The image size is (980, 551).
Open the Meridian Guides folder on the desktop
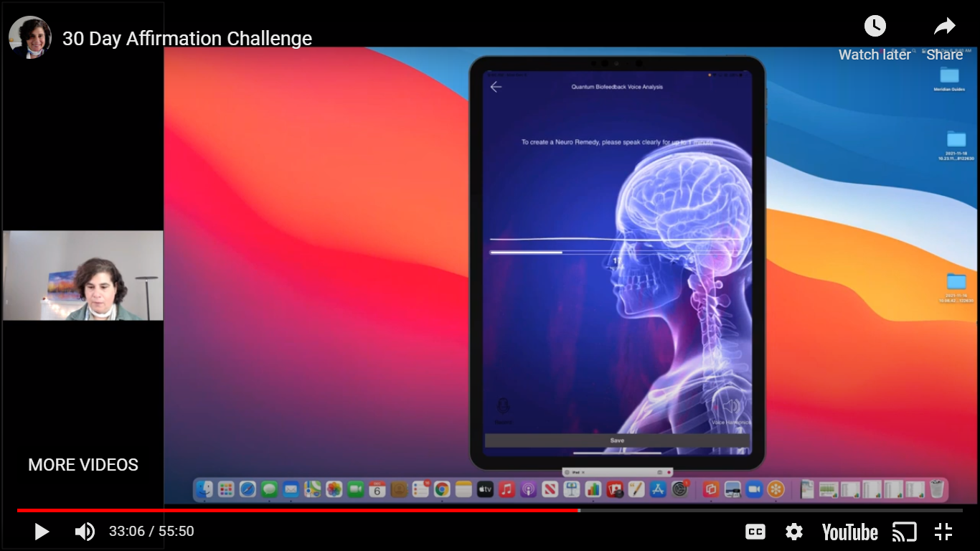point(950,75)
